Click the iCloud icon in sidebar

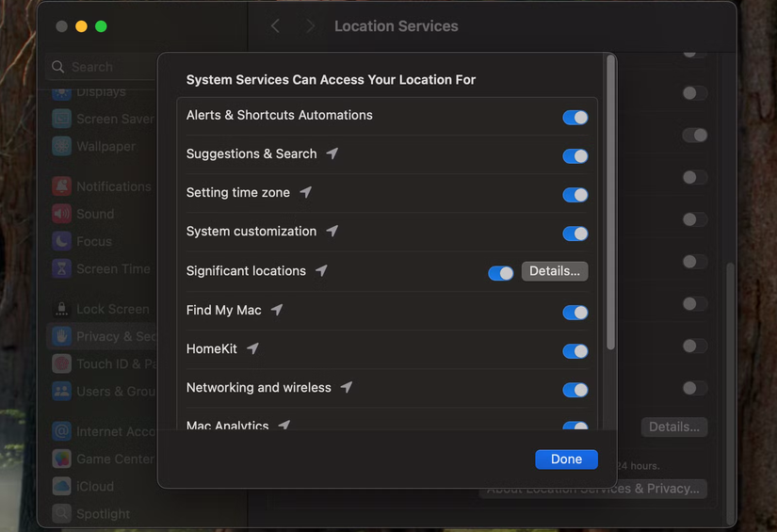[61, 487]
